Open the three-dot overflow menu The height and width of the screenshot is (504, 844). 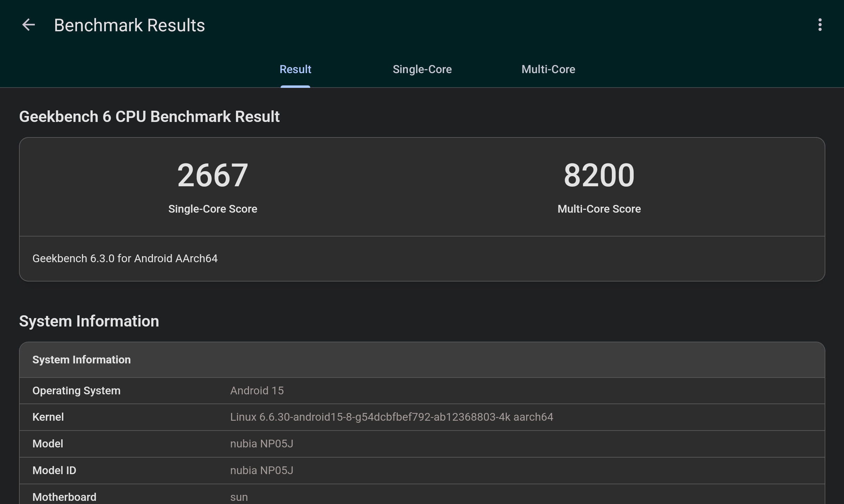tap(820, 25)
